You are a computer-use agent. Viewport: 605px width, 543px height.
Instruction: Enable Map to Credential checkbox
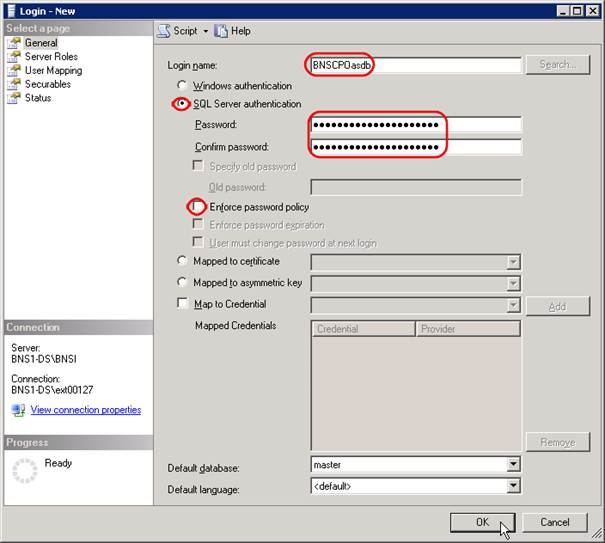click(x=183, y=303)
